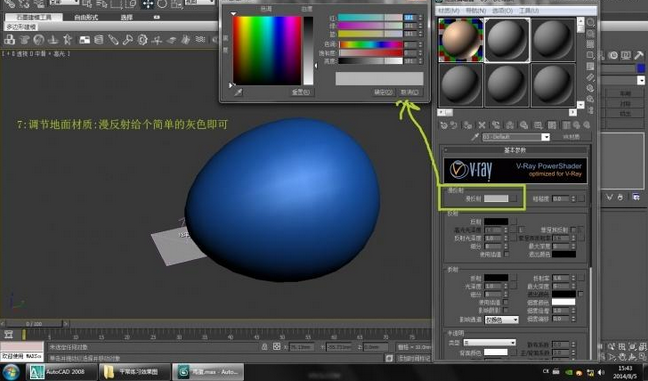This screenshot has height=381, width=648.
Task: Toggle the Affect Shadows checkbox in the Refraction group
Action: 505,310
